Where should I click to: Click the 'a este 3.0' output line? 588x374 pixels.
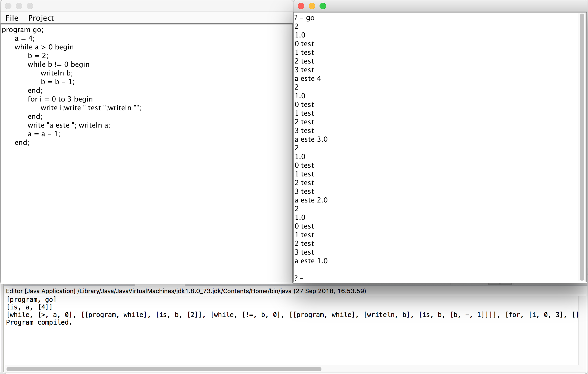pos(311,139)
